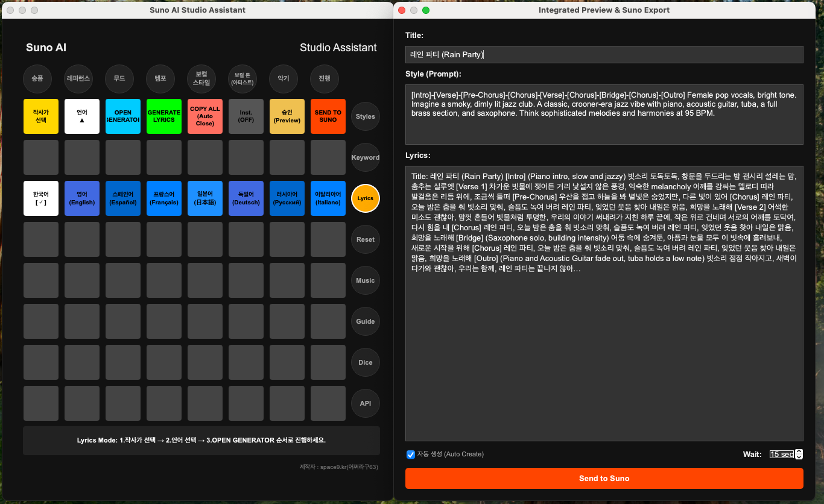
Task: Expand the 언어 language selector pad
Action: click(82, 116)
